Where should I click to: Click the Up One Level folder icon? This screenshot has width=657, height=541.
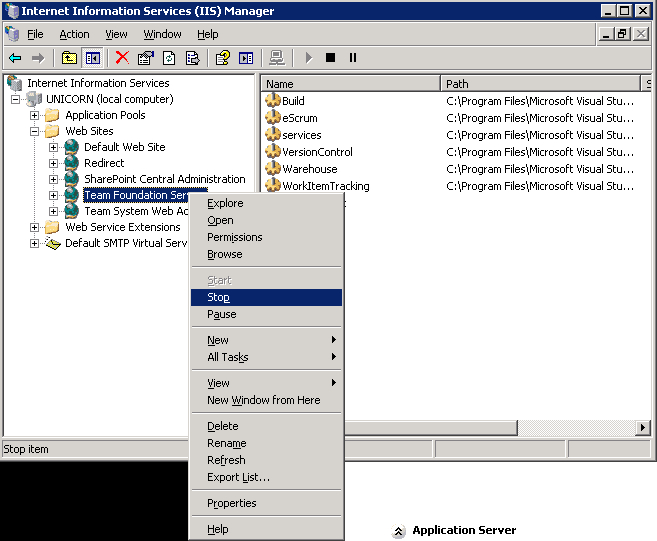tap(69, 58)
